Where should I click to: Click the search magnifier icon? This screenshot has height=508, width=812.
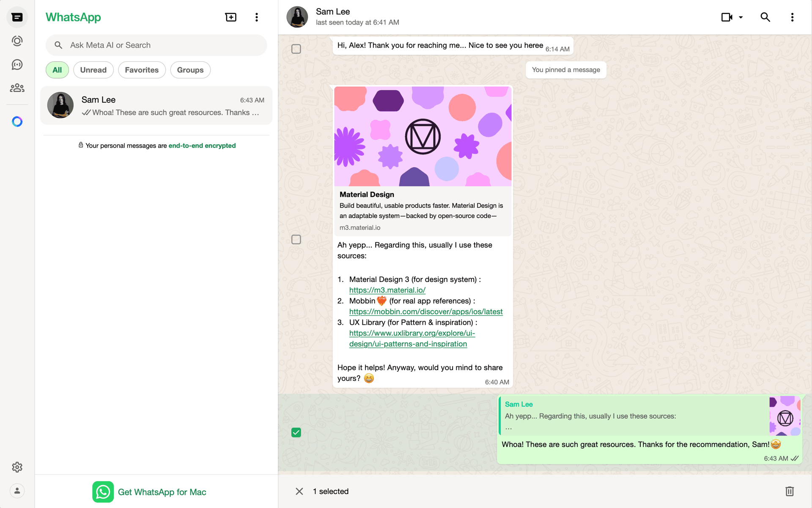click(x=58, y=45)
